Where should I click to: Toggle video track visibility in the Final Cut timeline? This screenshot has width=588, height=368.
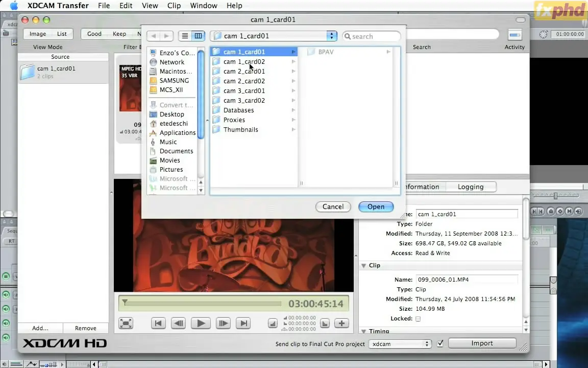(x=6, y=277)
